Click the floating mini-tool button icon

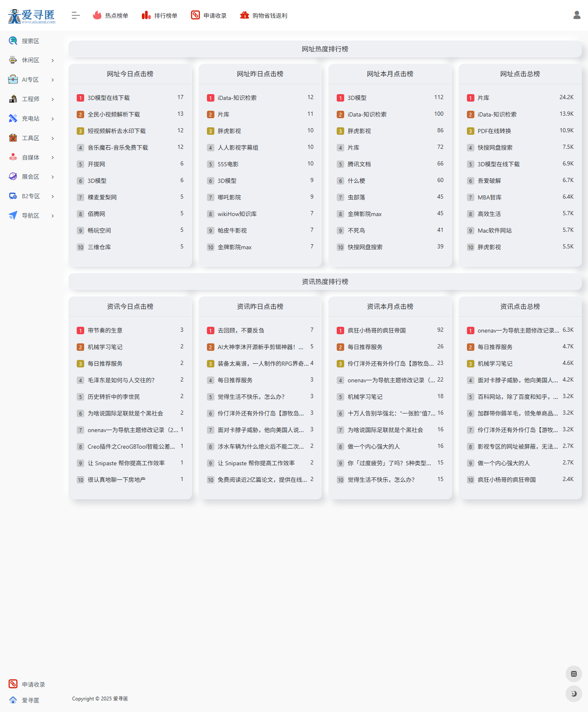(x=574, y=674)
